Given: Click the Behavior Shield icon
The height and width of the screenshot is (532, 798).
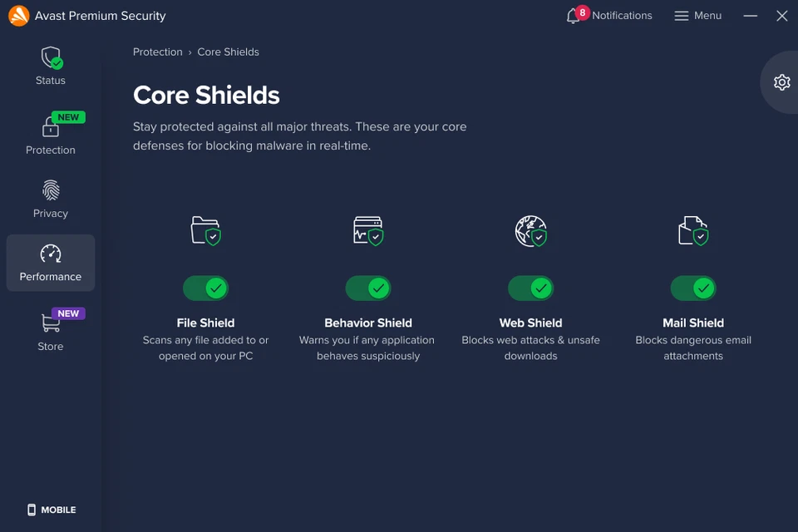Looking at the screenshot, I should 367,231.
